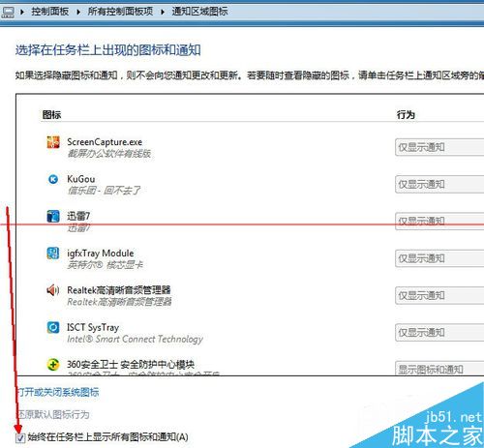Screen dimensions: 484x448
Task: Expand arrow before 控制面板 breadcrumb
Action: (x=22, y=13)
